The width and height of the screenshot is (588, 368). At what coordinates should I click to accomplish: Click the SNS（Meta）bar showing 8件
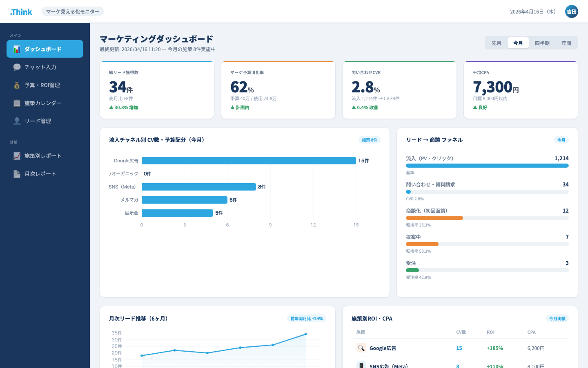coord(199,187)
